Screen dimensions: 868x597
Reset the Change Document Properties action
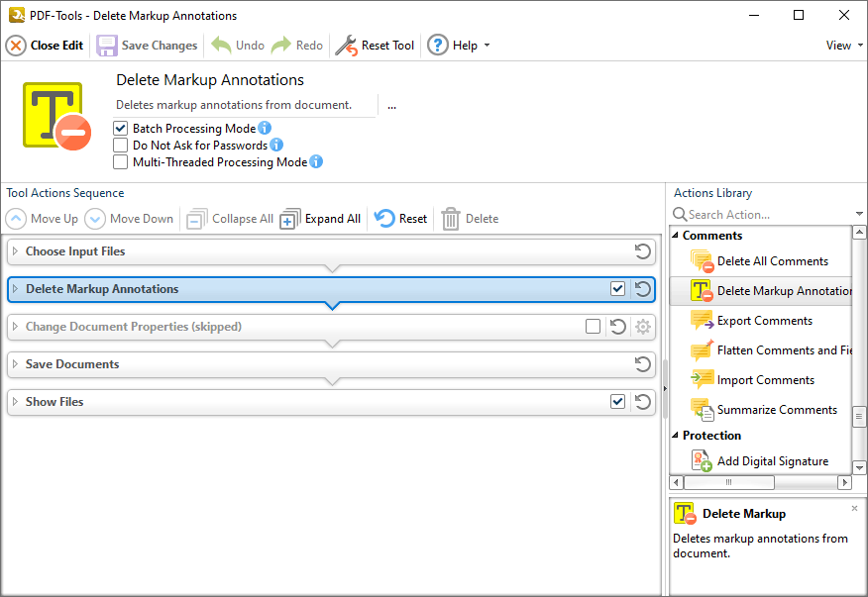point(617,327)
